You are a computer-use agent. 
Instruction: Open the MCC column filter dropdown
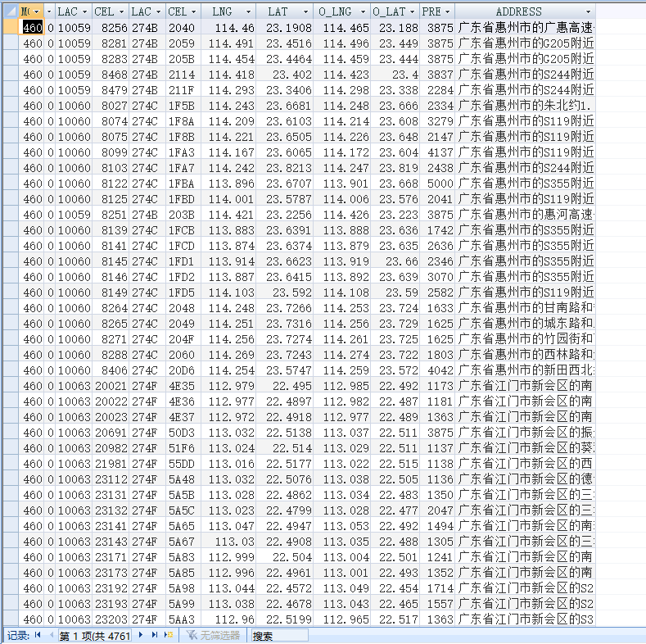(x=37, y=12)
